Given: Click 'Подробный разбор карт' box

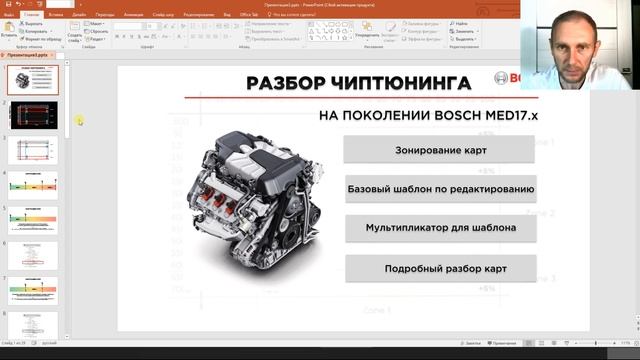Looking at the screenshot, I should coord(441,269).
